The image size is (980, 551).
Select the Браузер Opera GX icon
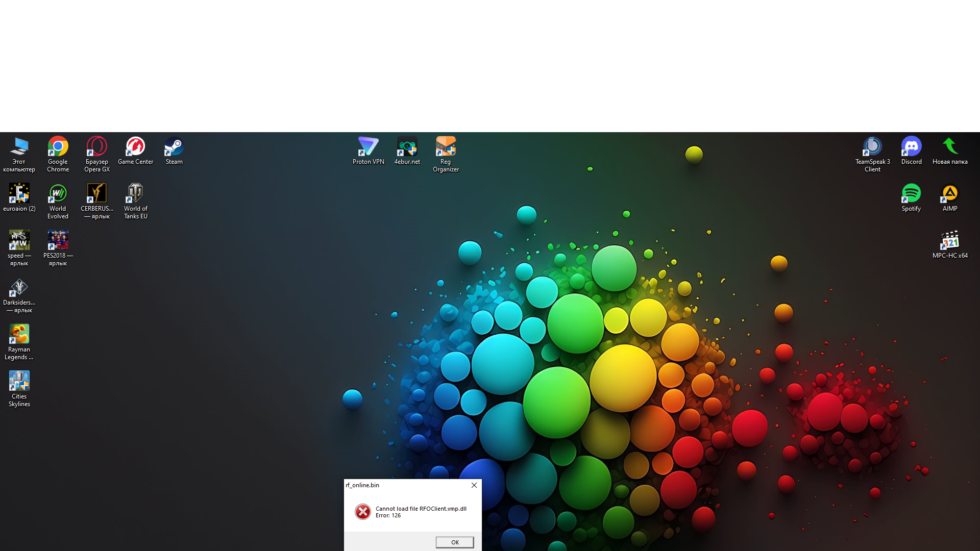tap(96, 154)
